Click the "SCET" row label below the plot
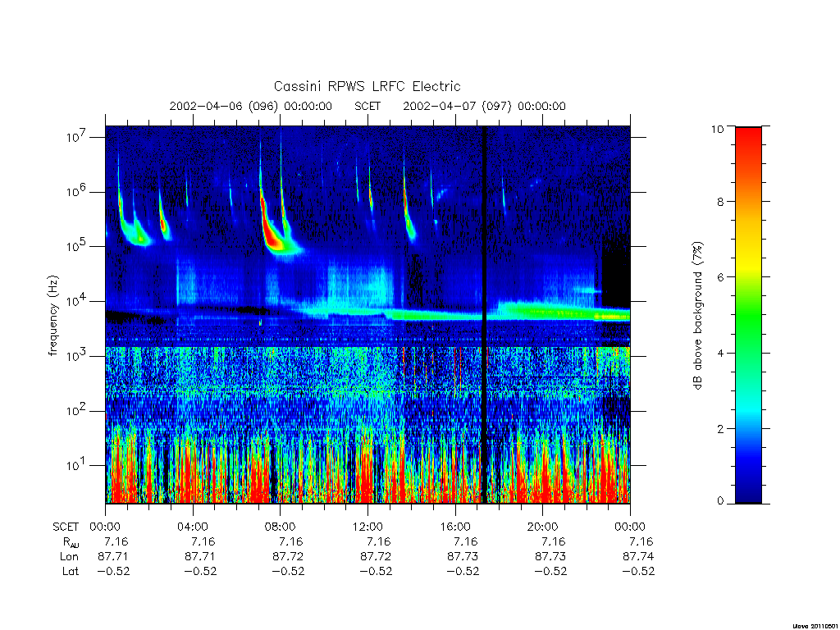Screen dimensions: 840x630 pyautogui.click(x=66, y=527)
